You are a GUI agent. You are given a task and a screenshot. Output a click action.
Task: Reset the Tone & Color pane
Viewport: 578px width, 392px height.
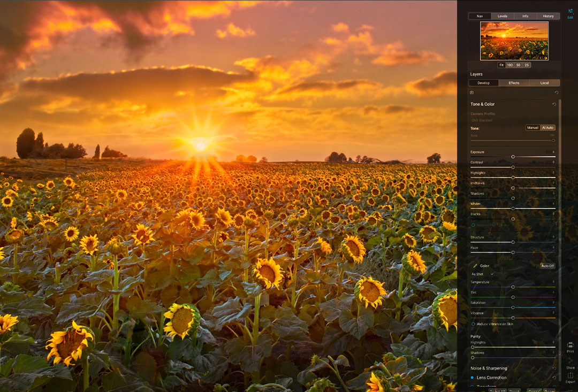(554, 104)
